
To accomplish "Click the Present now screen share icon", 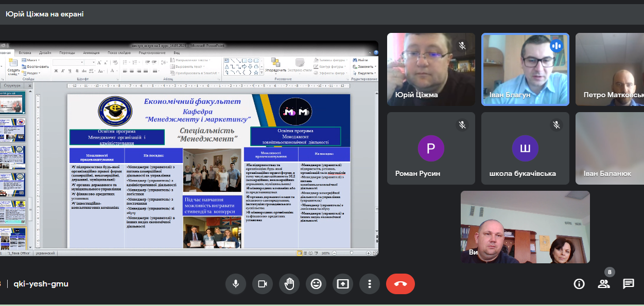I will pos(343,283).
